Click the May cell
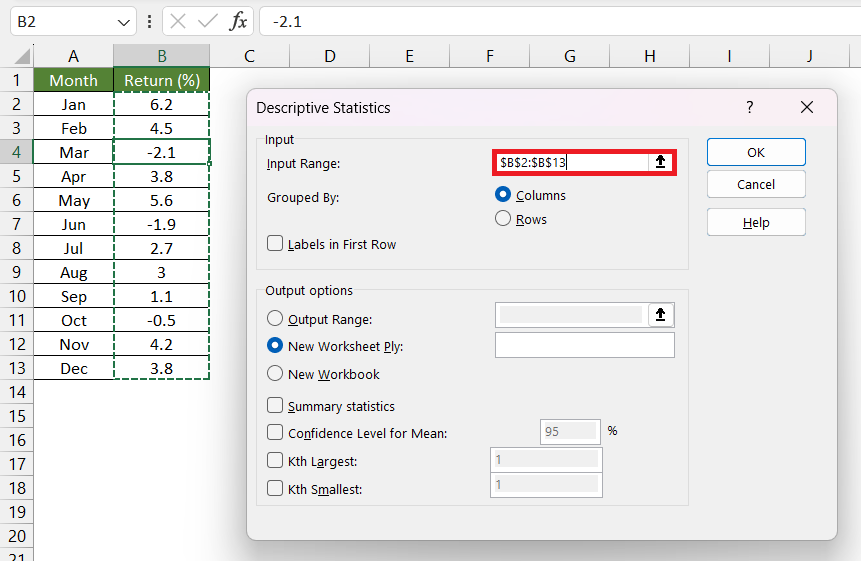861x561 pixels. [x=74, y=200]
